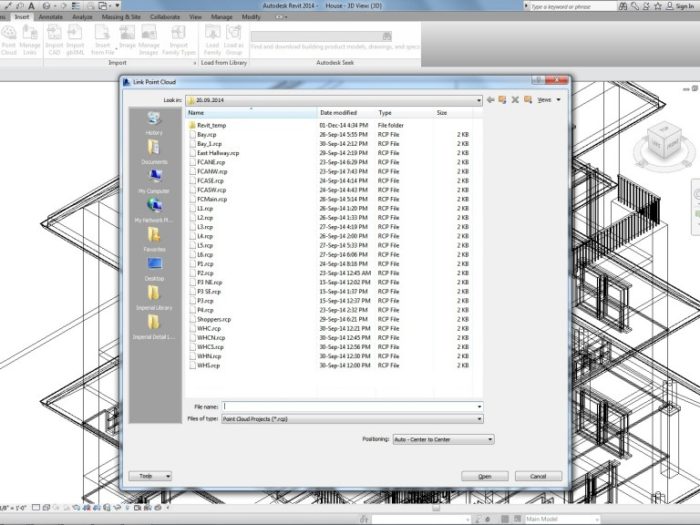Click the Cancel button
Image resolution: width=700 pixels, height=525 pixels.
click(538, 476)
